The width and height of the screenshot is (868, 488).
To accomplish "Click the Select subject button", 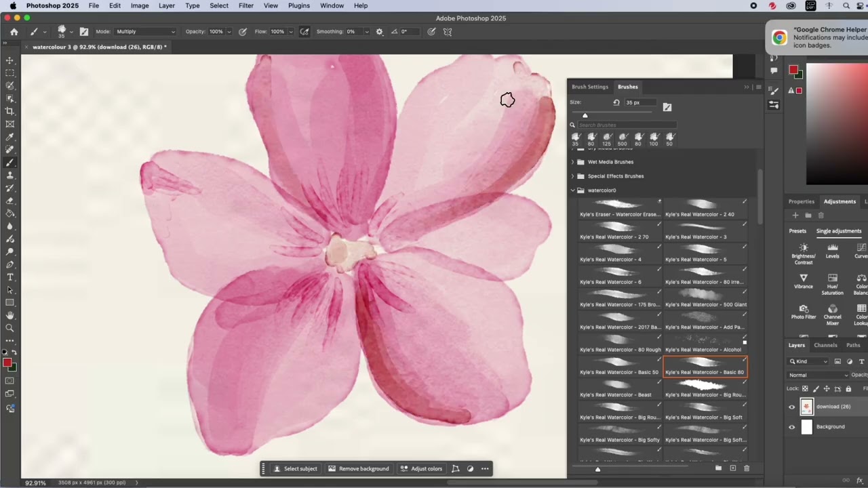I will click(295, 468).
